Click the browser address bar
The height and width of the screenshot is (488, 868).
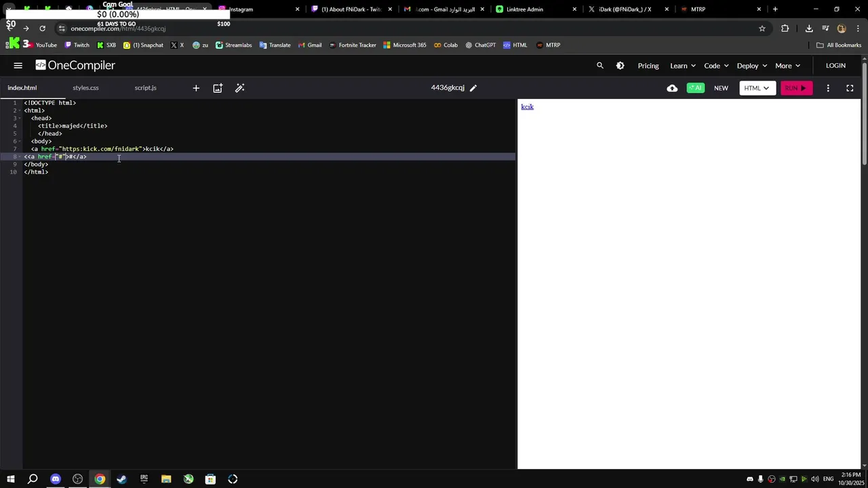407,28
